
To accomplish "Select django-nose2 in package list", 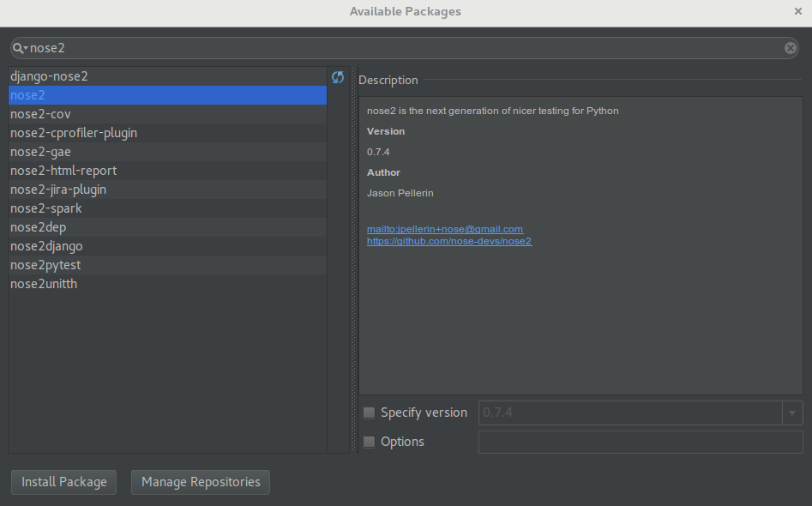I will point(49,76).
